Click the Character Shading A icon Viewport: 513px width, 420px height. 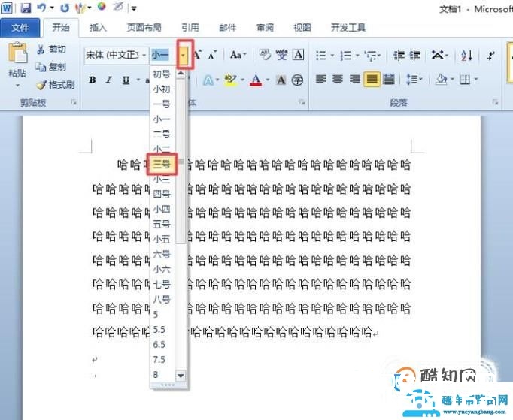click(x=281, y=80)
